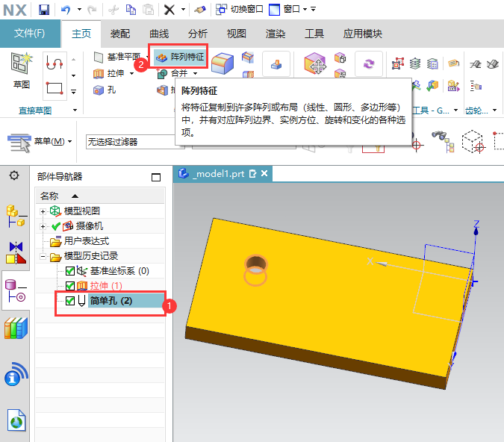This screenshot has width=504, height=442.
Task: Click the 拉伸 extrude button
Action: click(109, 74)
